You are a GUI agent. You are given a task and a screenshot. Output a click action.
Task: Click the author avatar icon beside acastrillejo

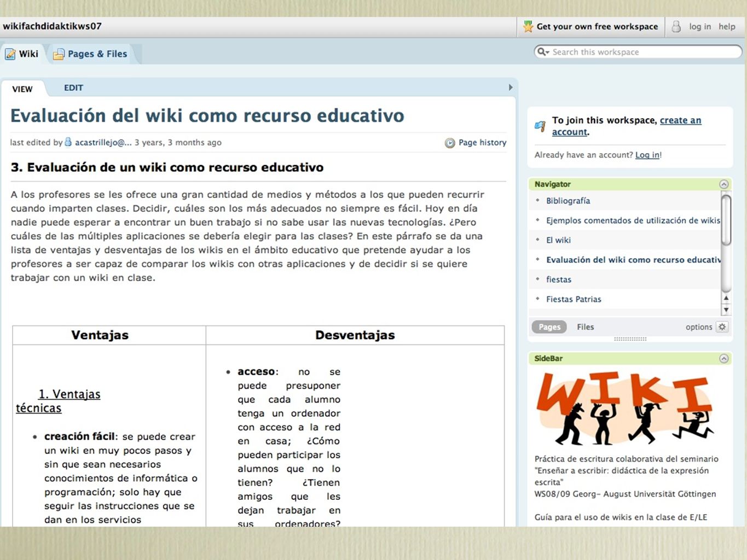point(68,142)
